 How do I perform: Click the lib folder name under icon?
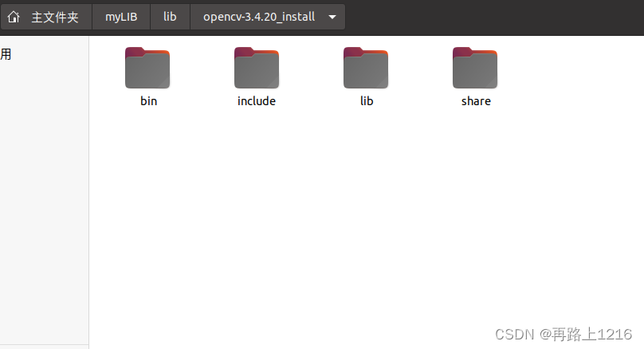367,101
